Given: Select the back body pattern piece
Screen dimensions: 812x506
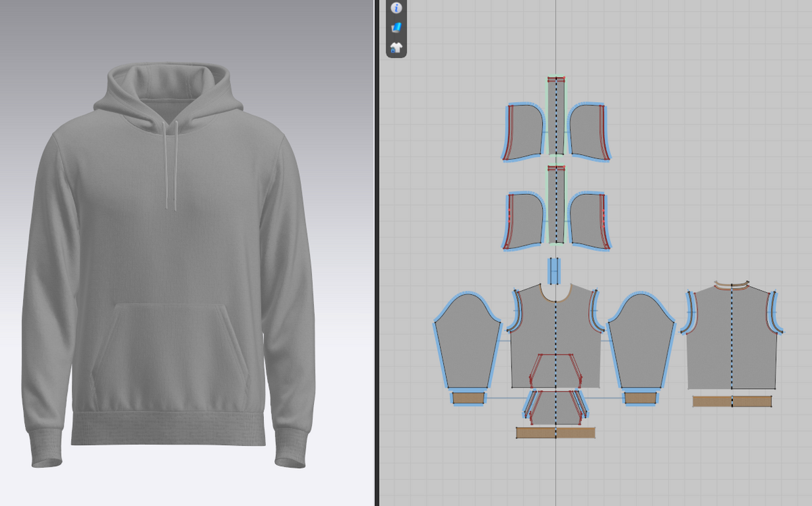Looking at the screenshot, I should click(732, 337).
